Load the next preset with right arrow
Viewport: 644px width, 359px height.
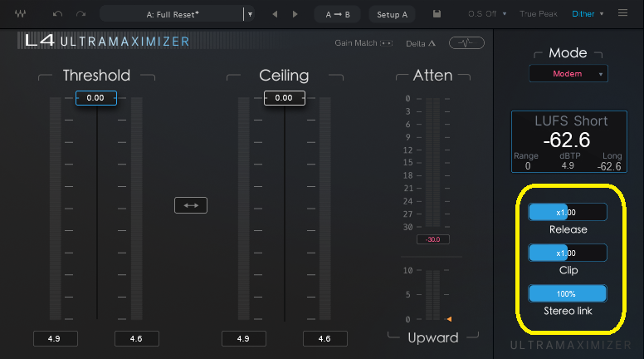pos(295,14)
